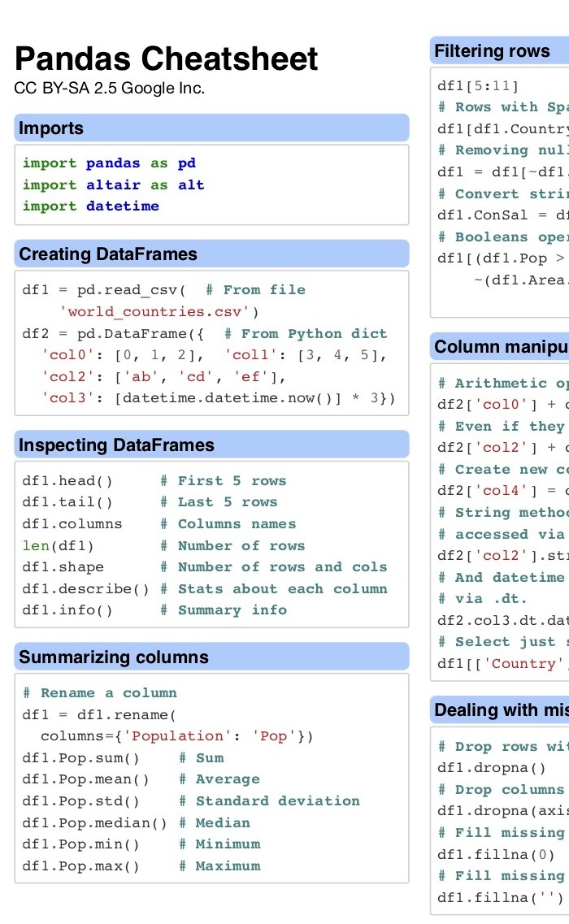
Task: Click the 'df1.dropna(axis' code line
Action: (x=503, y=812)
